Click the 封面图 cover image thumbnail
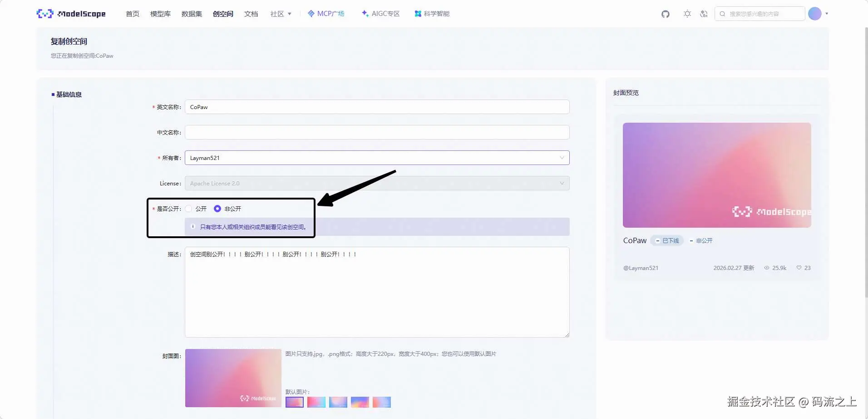 pyautogui.click(x=233, y=378)
